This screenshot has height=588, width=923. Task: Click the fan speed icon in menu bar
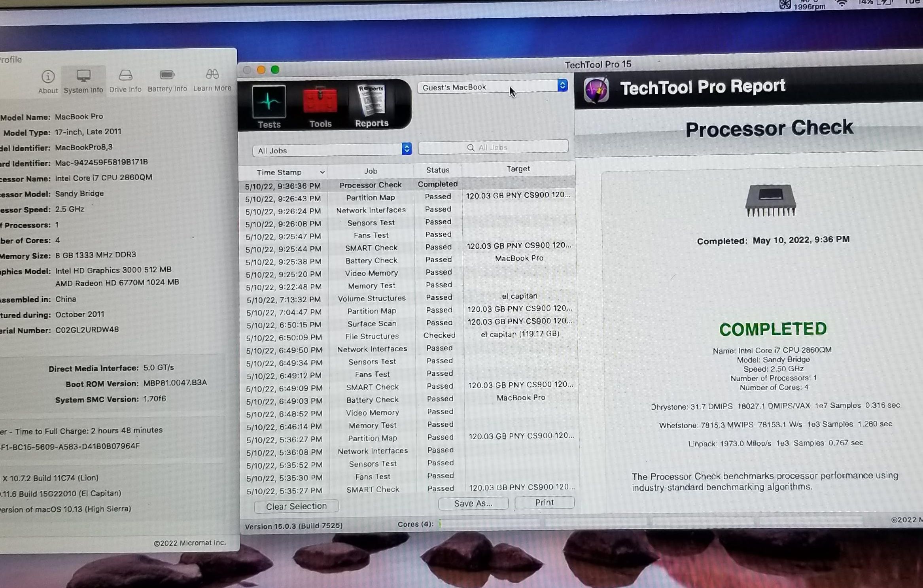785,4
